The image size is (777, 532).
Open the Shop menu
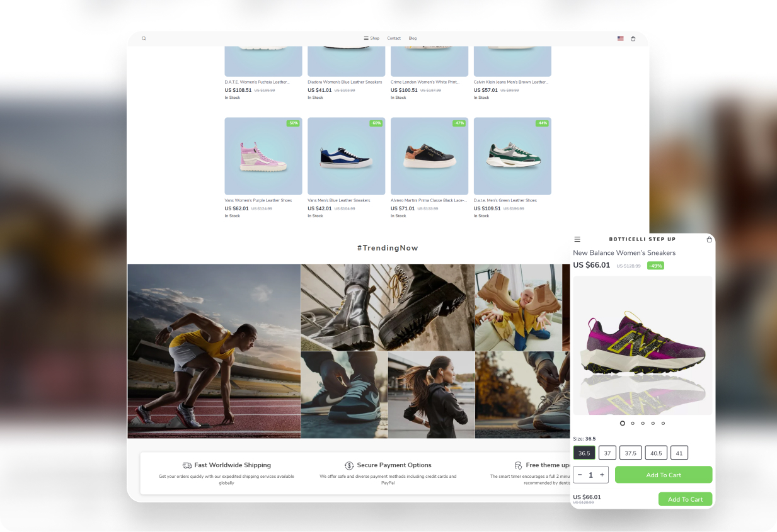[x=372, y=38]
